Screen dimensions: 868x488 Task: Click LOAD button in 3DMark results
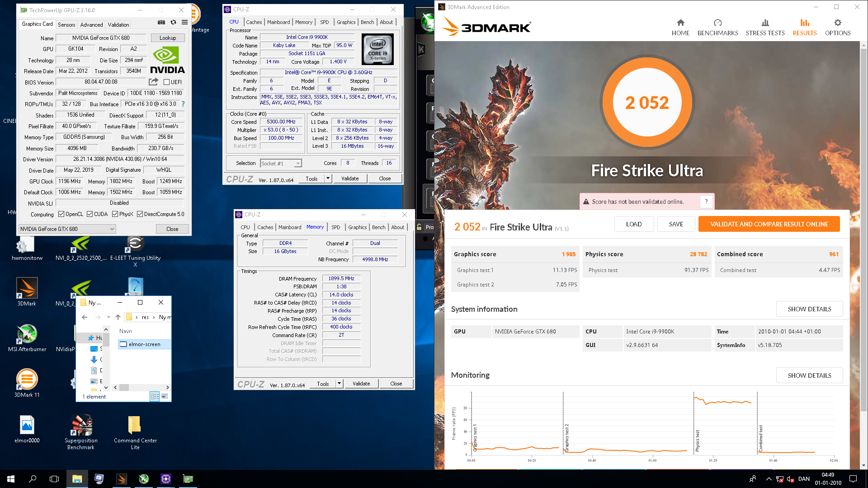pos(634,224)
